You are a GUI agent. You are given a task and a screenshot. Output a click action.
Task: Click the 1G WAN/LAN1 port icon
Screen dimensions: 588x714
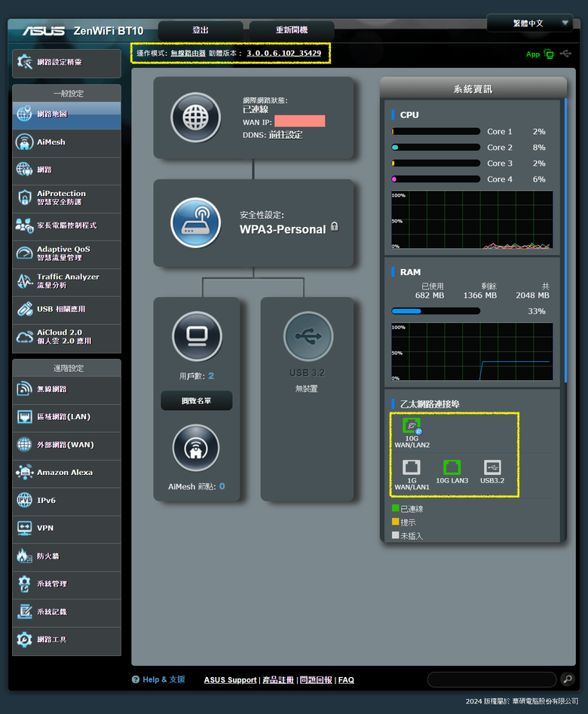click(412, 467)
